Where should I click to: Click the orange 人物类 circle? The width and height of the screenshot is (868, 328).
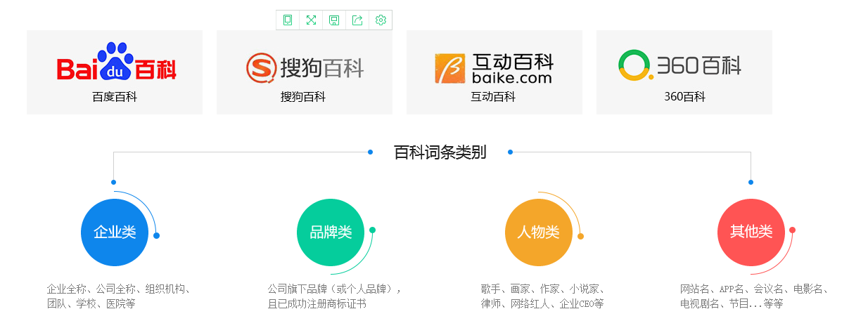(x=539, y=232)
